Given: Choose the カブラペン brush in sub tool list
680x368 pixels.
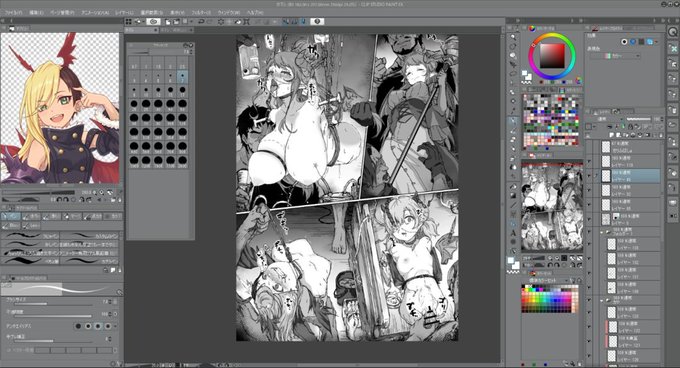Looking at the screenshot, I should (x=89, y=261).
